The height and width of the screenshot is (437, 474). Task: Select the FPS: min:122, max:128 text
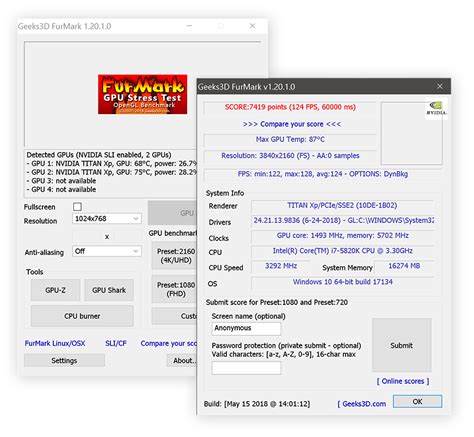coord(323,174)
